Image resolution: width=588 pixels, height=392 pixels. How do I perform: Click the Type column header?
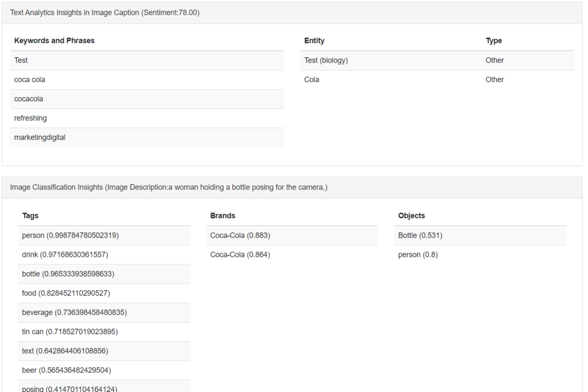tap(494, 41)
